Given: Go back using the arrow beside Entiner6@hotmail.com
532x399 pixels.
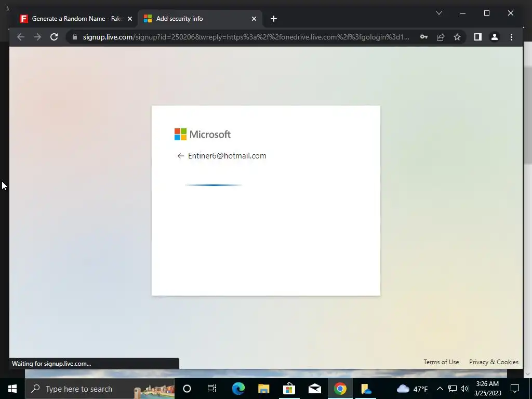Looking at the screenshot, I should [180, 156].
